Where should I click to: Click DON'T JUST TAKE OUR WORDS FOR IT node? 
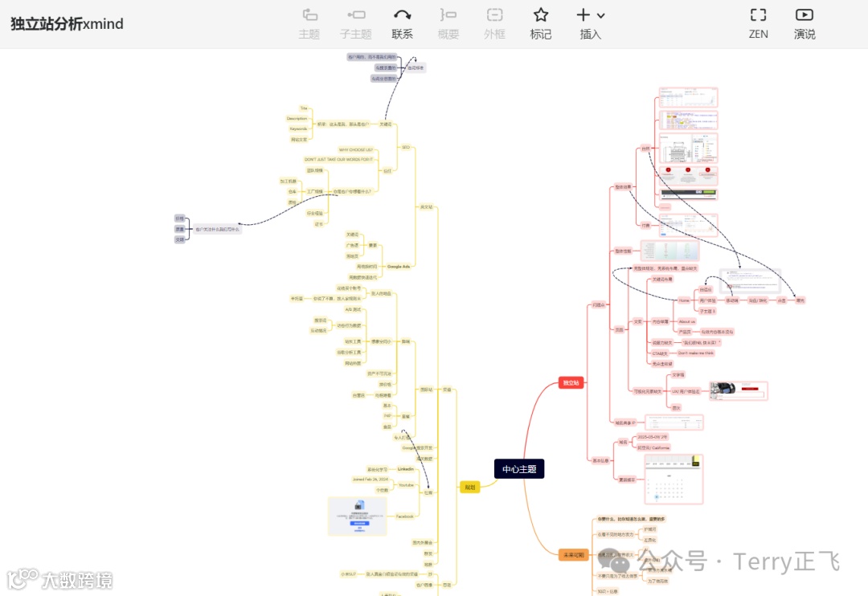pos(339,159)
